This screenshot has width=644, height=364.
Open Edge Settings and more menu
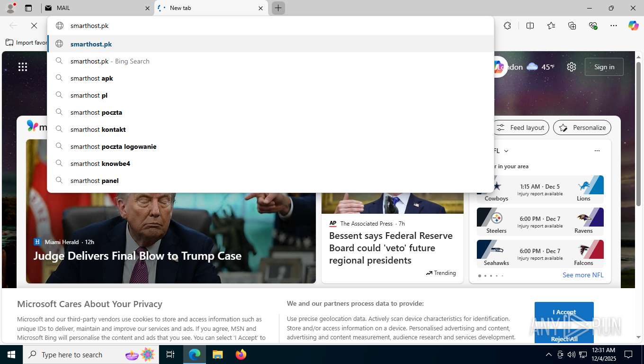coord(614,26)
